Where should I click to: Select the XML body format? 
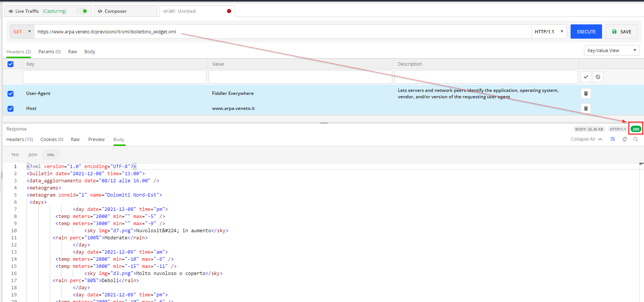(x=51, y=155)
